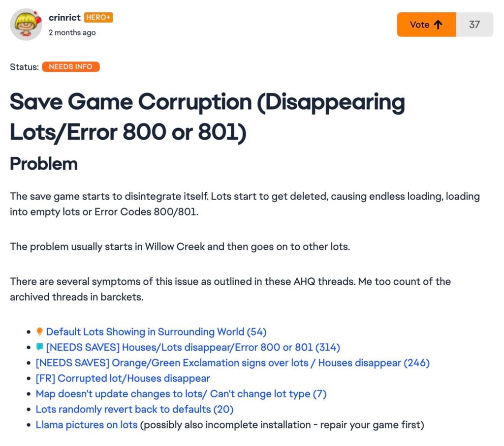Open the 'Llama pictures on lots' link
Image resolution: width=504 pixels, height=446 pixels.
pyautogui.click(x=87, y=424)
